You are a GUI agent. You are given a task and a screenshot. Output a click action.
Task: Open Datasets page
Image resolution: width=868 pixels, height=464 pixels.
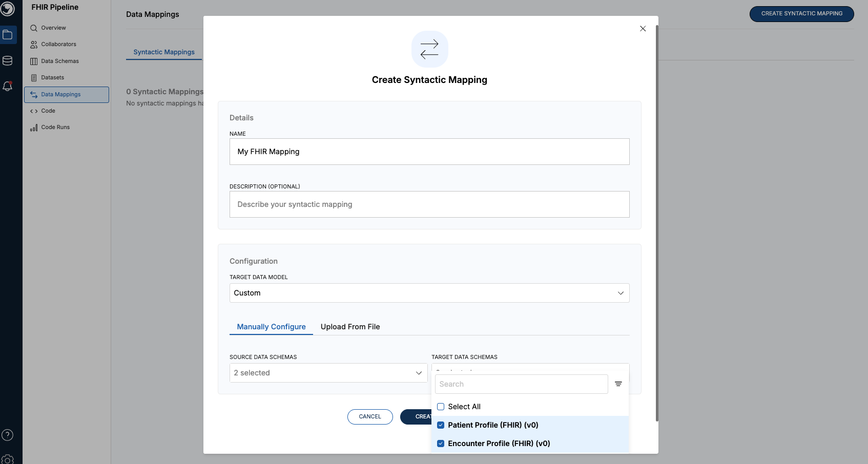[x=53, y=78]
